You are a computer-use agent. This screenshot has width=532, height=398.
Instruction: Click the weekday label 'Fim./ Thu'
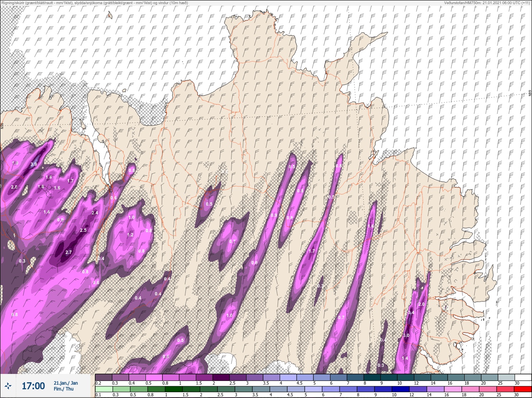tap(64, 389)
